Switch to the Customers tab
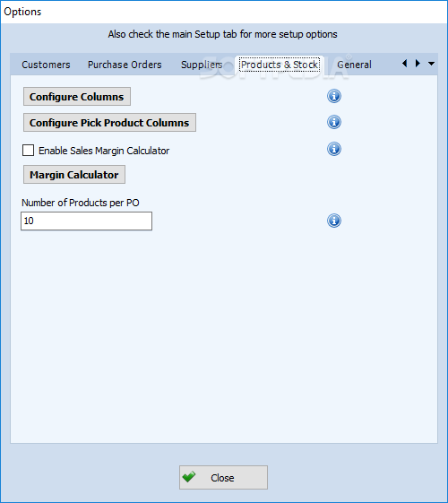This screenshot has width=448, height=503. point(46,65)
